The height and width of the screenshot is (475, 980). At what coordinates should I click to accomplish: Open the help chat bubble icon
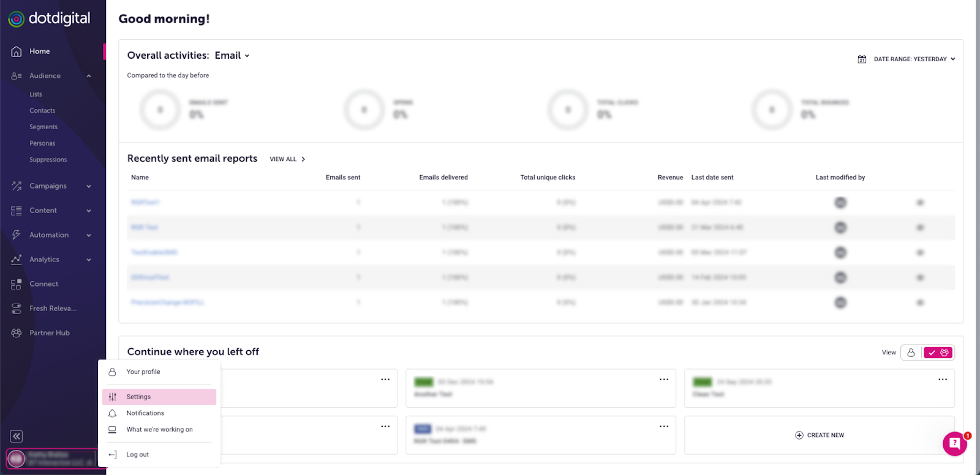click(x=954, y=443)
